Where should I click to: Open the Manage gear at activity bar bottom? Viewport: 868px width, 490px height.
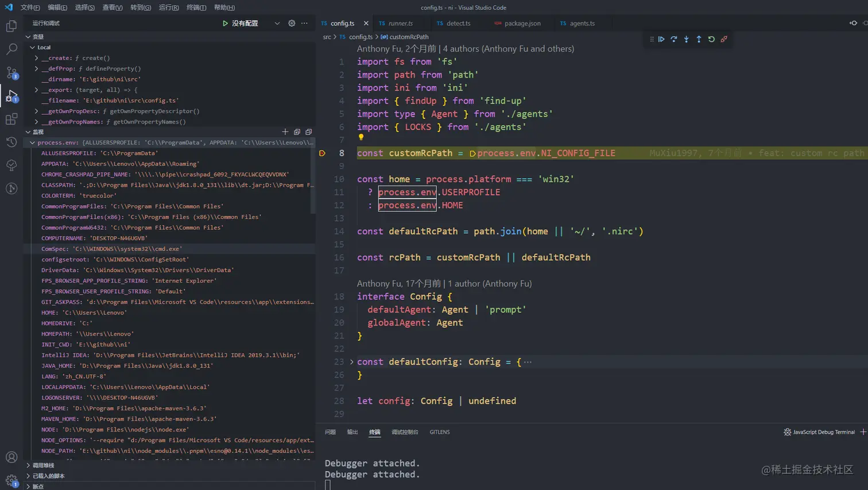tap(11, 480)
